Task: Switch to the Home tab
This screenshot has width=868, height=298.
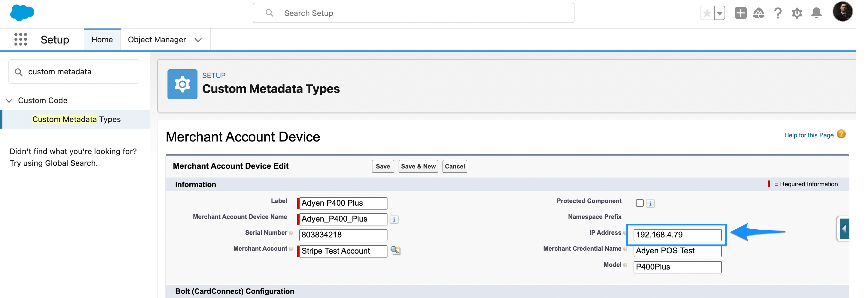Action: (x=102, y=40)
